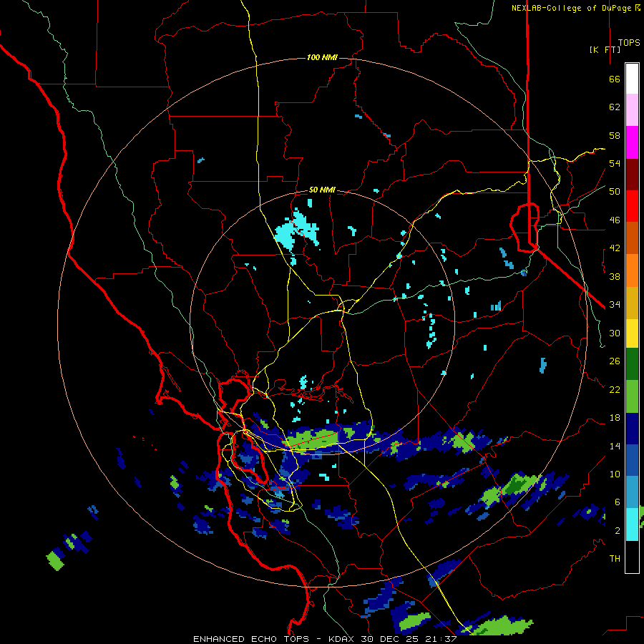Image resolution: width=644 pixels, height=644 pixels.
Task: Click the 46 legend value
Action: [x=615, y=220]
